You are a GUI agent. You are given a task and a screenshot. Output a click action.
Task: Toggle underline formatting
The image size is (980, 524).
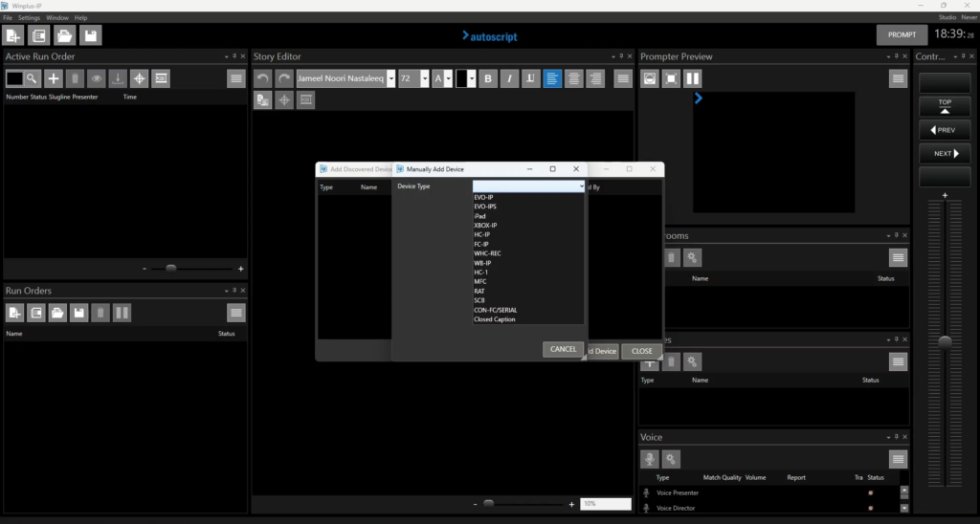(530, 78)
